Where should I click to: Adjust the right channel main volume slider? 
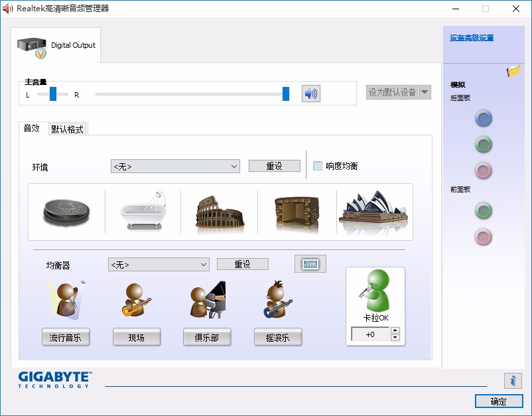coord(285,94)
